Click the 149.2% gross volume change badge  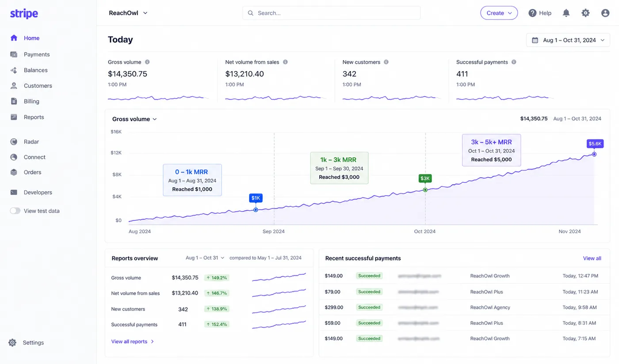pos(217,278)
